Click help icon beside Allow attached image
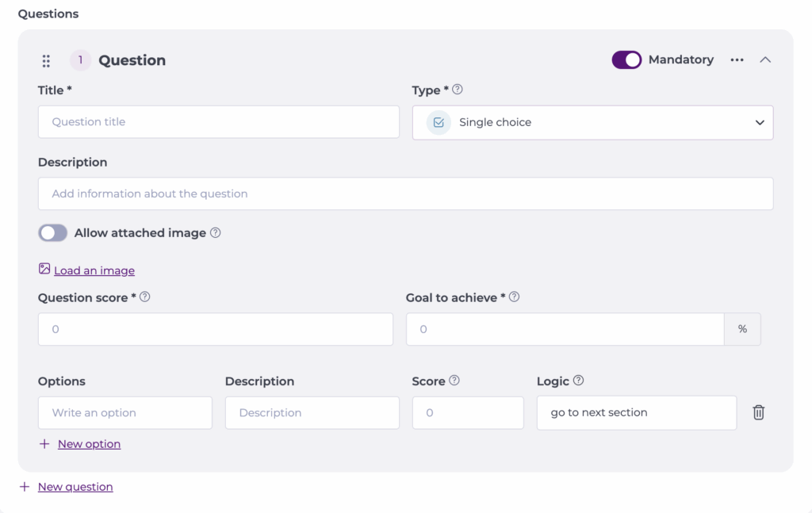The image size is (812, 513). [x=215, y=233]
